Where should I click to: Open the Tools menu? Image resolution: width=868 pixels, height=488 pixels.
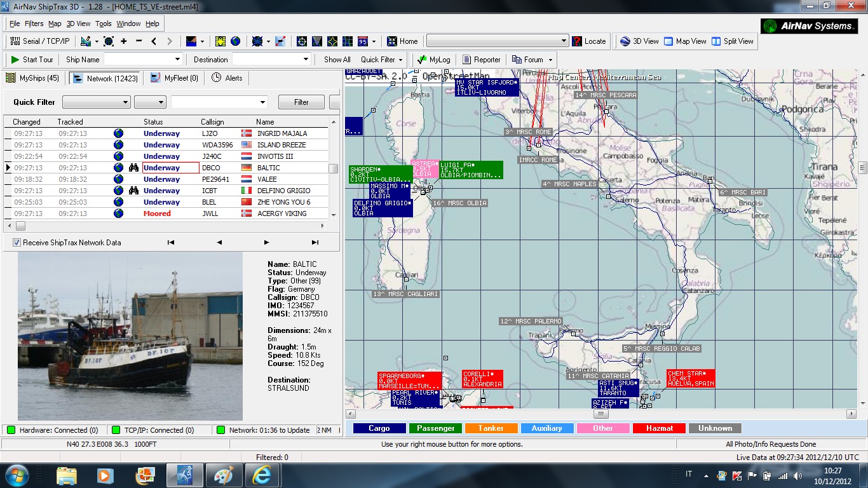[104, 24]
